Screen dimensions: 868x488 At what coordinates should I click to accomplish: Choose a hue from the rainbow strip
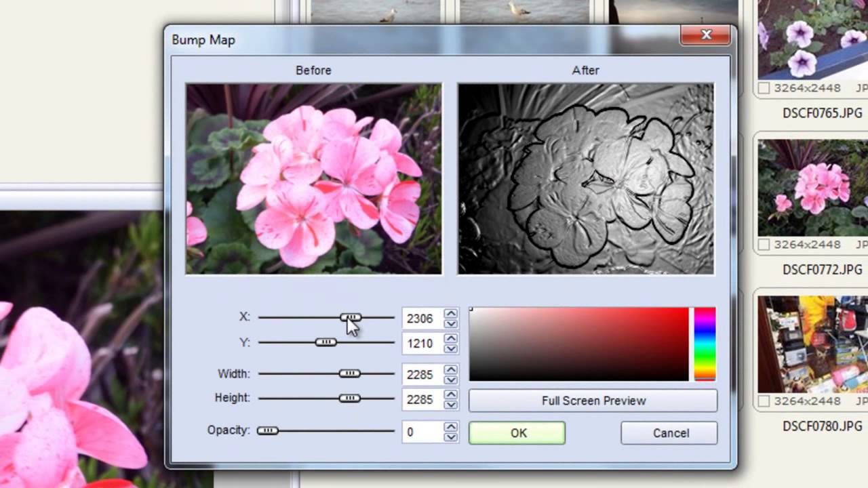pyautogui.click(x=705, y=344)
